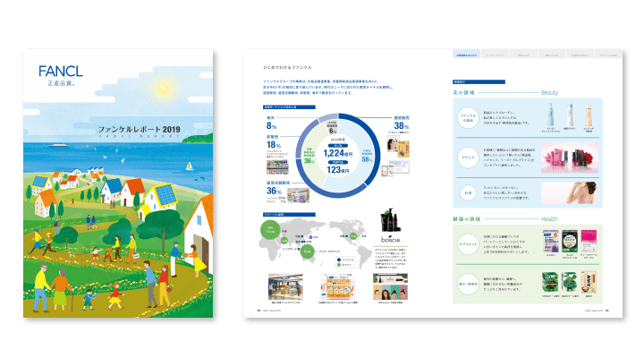This screenshot has width=644, height=358.
Task: Click the white sailboat on the sea
Action: [190, 166]
